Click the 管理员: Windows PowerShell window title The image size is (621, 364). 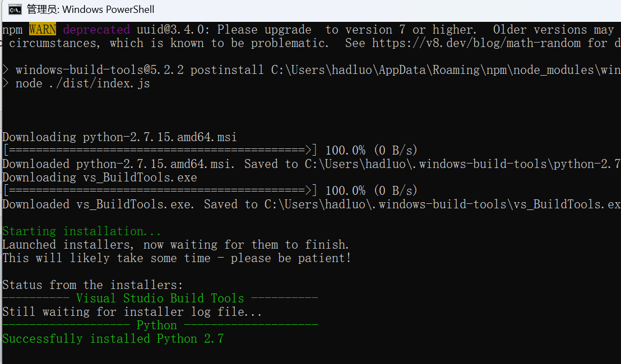[91, 10]
